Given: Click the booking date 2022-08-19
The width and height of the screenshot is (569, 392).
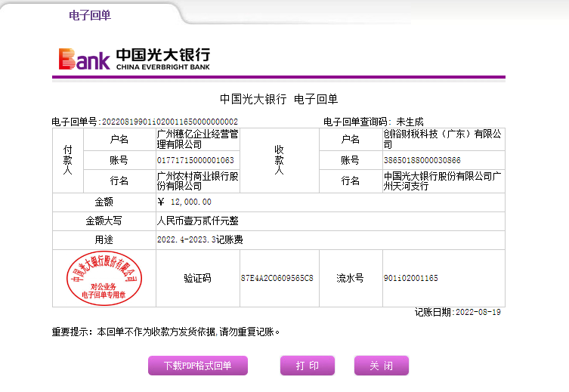Looking at the screenshot, I should pyautogui.click(x=478, y=312).
